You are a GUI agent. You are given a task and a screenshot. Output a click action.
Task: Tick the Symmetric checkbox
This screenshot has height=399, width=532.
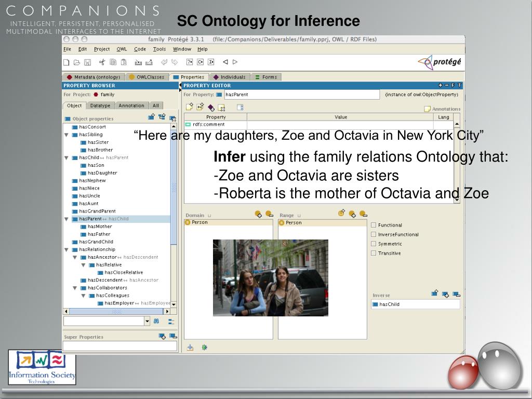(x=374, y=244)
